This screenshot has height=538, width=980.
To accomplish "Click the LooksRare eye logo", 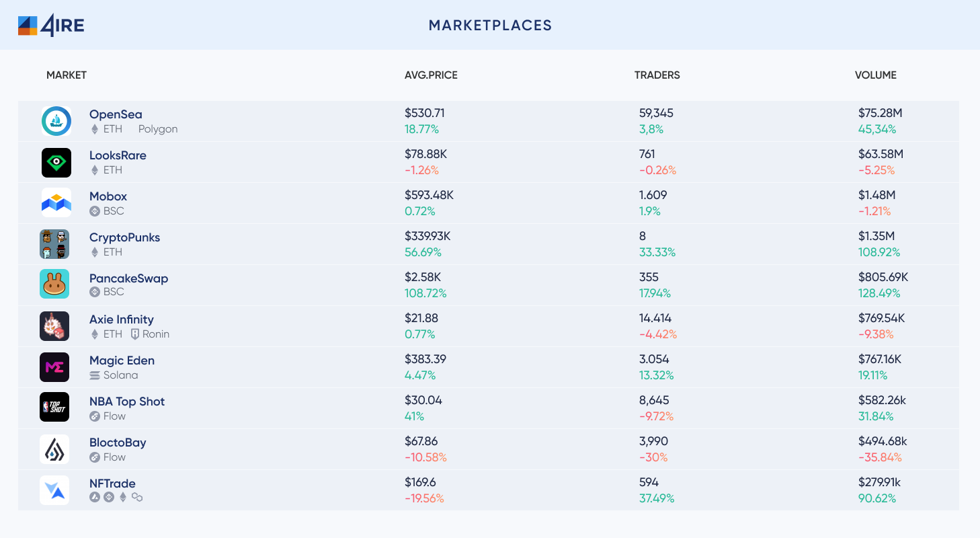I will (x=56, y=162).
